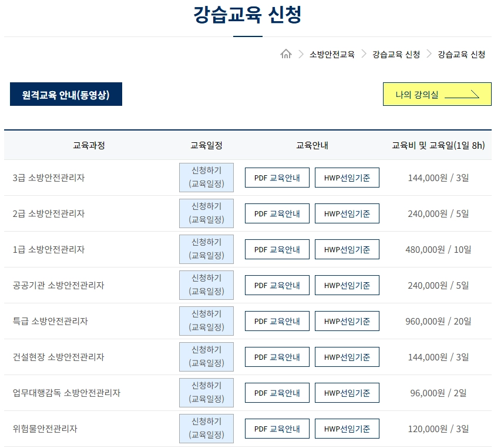This screenshot has height=448, width=494.
Task: Apply for 위험물안전관리자 course schedule
Action: tap(206, 428)
